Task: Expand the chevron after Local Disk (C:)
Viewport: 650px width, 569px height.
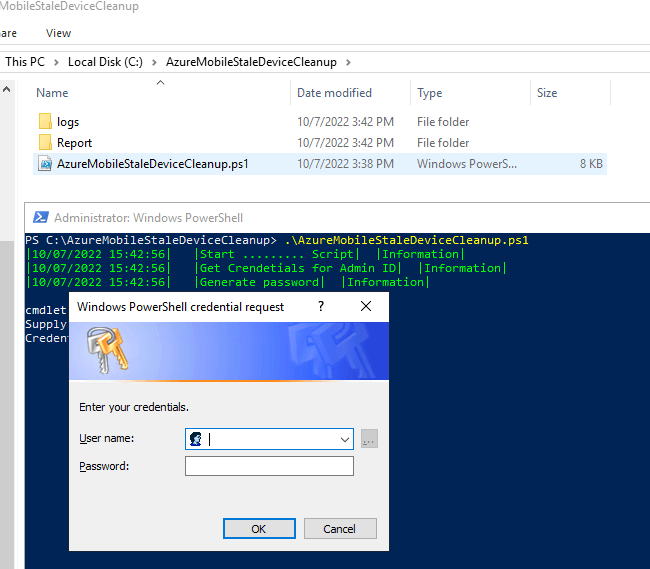Action: [x=153, y=62]
